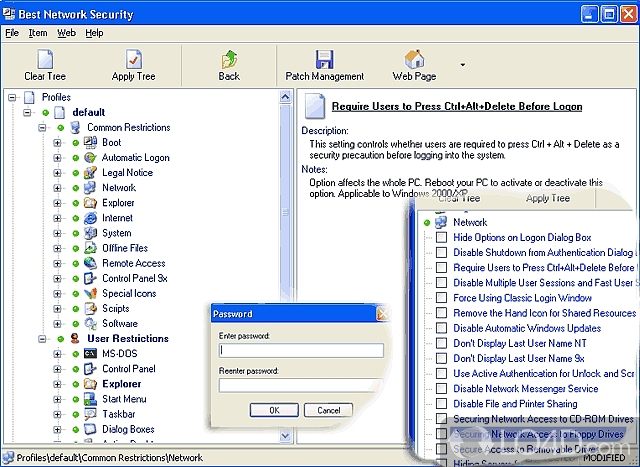The height and width of the screenshot is (467, 640).
Task: Collapse the Common Restrictions node
Action: tap(42, 127)
